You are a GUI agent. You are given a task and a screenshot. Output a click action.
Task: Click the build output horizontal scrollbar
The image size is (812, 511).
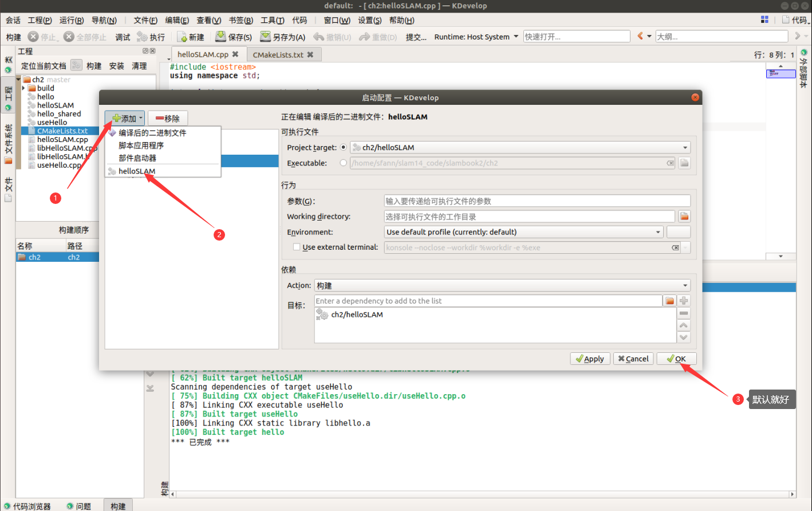(x=482, y=494)
